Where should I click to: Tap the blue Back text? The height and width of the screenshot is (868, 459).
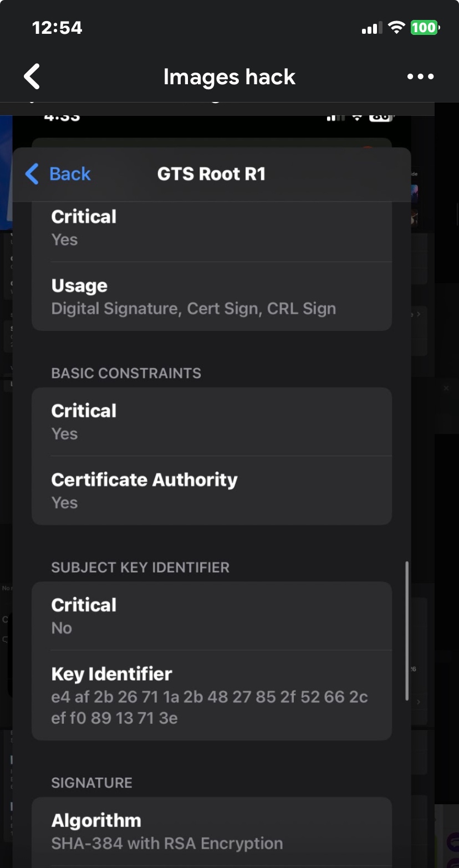(70, 174)
